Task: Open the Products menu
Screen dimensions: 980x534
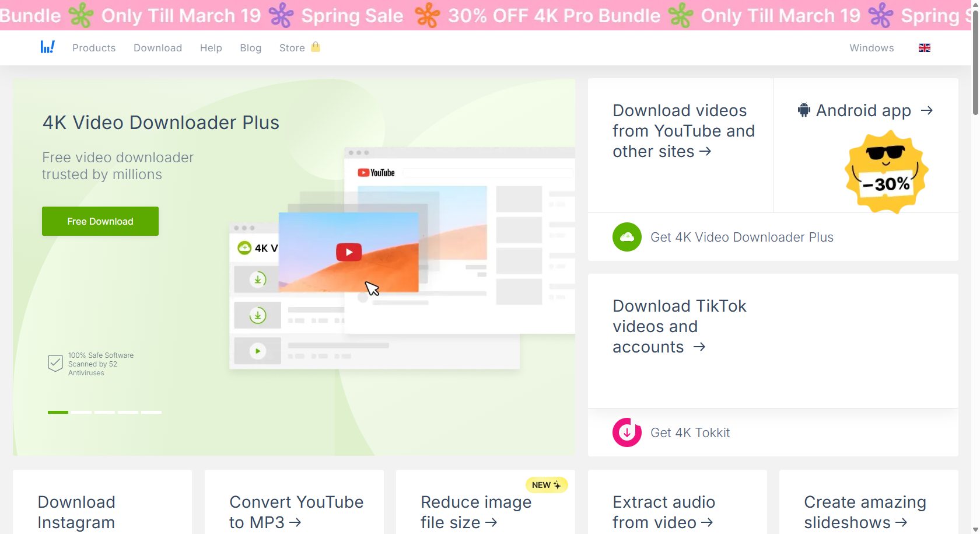Action: click(94, 48)
